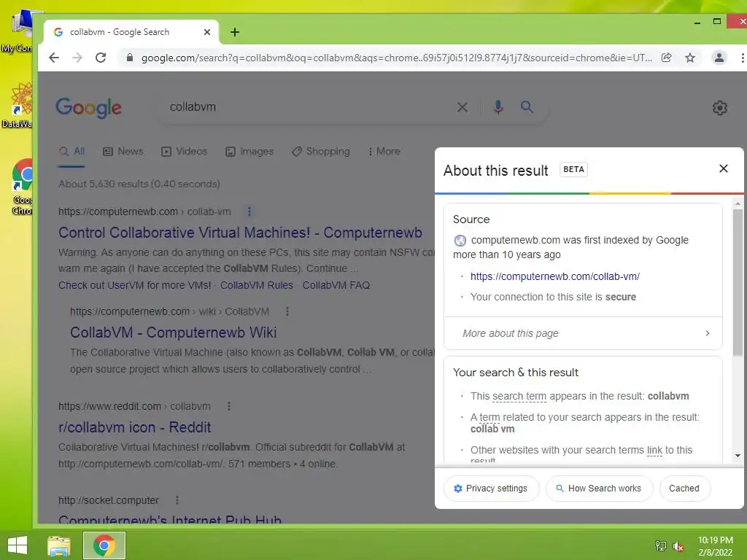Open CollabVM Rules sitelink
The image size is (747, 560).
coord(256,285)
